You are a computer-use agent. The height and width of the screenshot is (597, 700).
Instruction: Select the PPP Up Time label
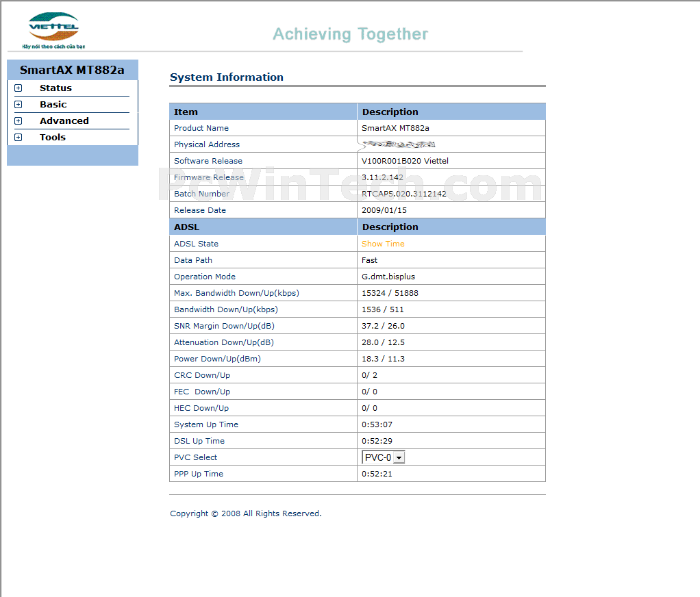199,474
